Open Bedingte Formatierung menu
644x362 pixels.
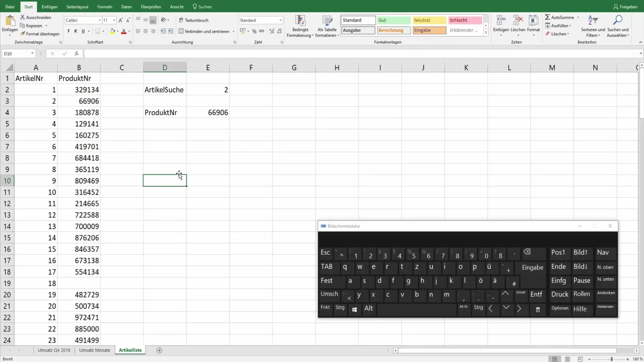[300, 26]
